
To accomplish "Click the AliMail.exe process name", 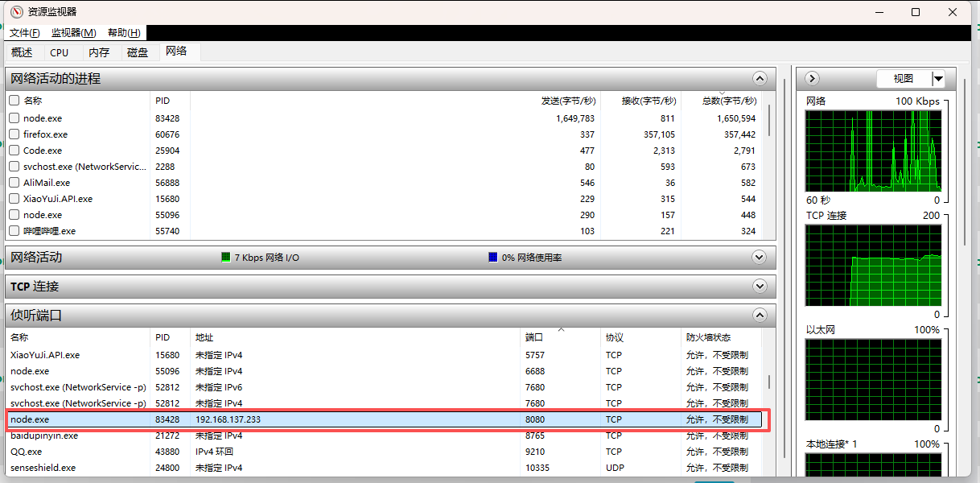I will click(x=47, y=183).
